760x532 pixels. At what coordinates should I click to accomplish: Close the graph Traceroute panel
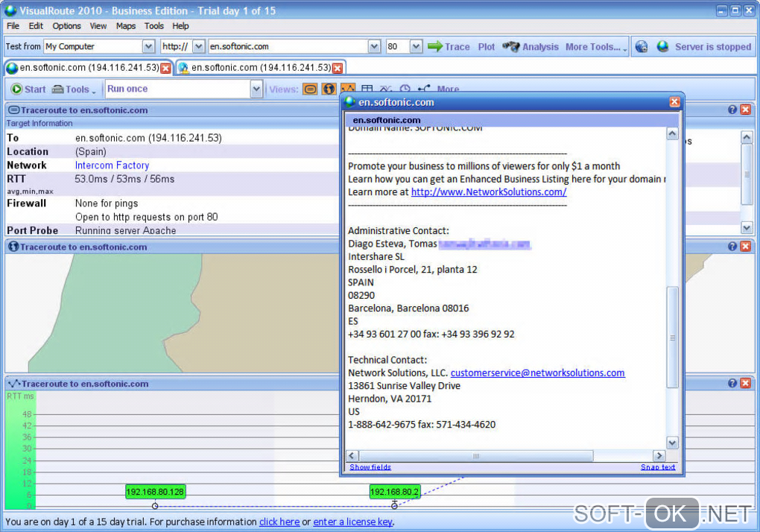tap(745, 384)
